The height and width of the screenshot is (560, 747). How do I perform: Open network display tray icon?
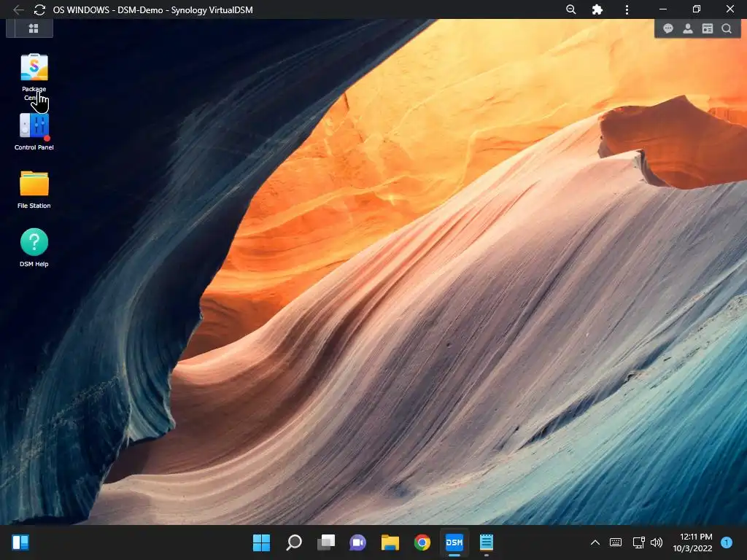638,542
